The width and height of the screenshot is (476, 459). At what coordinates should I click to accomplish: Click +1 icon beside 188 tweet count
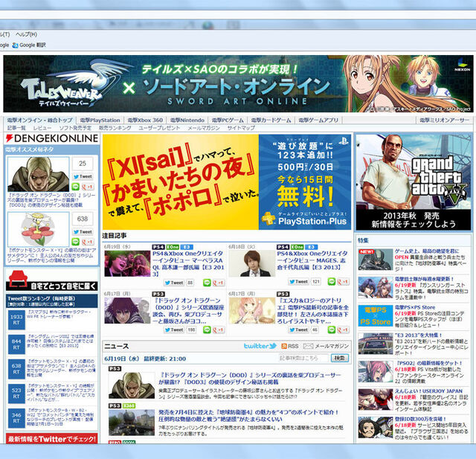(x=219, y=330)
